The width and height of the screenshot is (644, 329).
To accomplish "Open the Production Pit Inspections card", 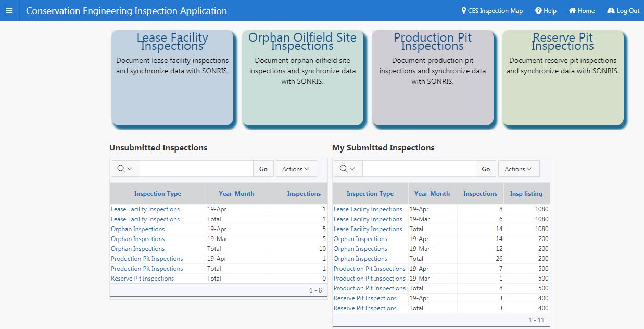I will [x=433, y=78].
